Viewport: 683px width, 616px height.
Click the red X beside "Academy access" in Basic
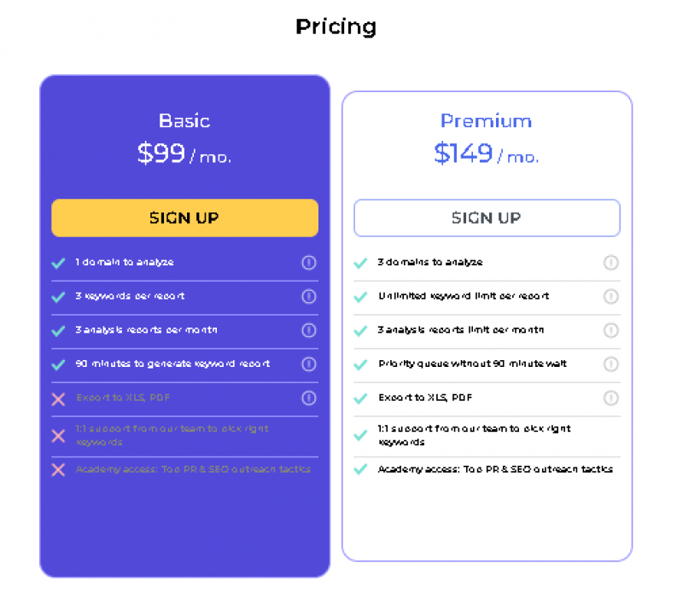(x=58, y=469)
